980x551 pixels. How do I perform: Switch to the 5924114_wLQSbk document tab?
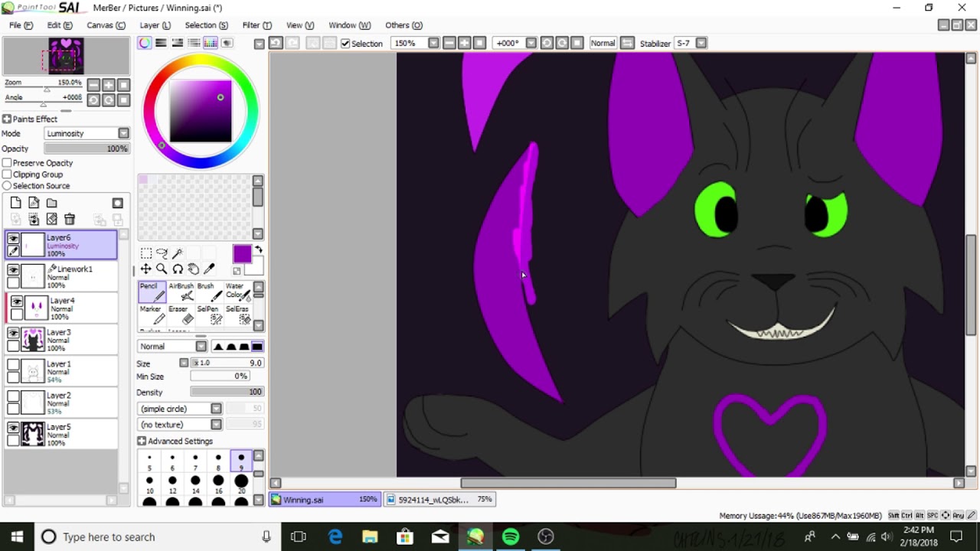[439, 500]
